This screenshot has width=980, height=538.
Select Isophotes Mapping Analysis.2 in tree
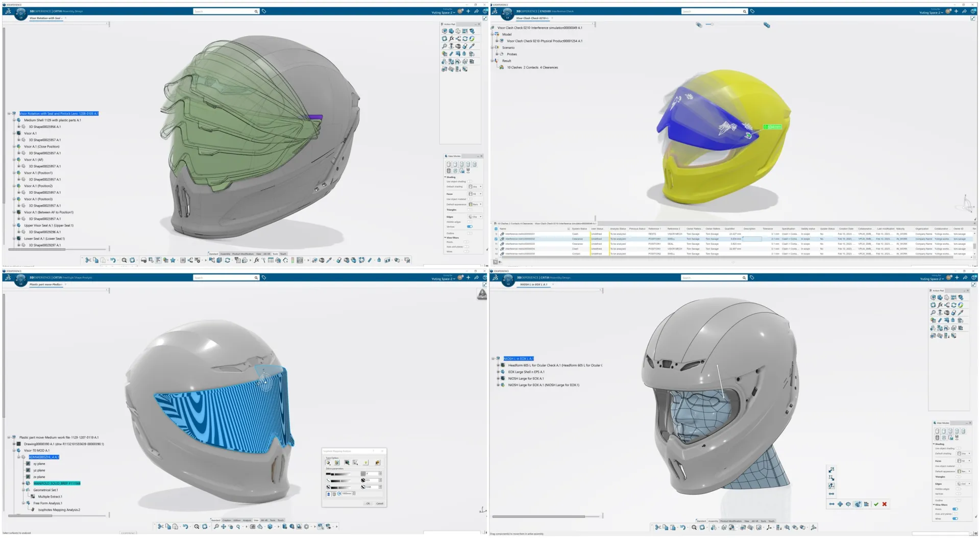tap(59, 509)
